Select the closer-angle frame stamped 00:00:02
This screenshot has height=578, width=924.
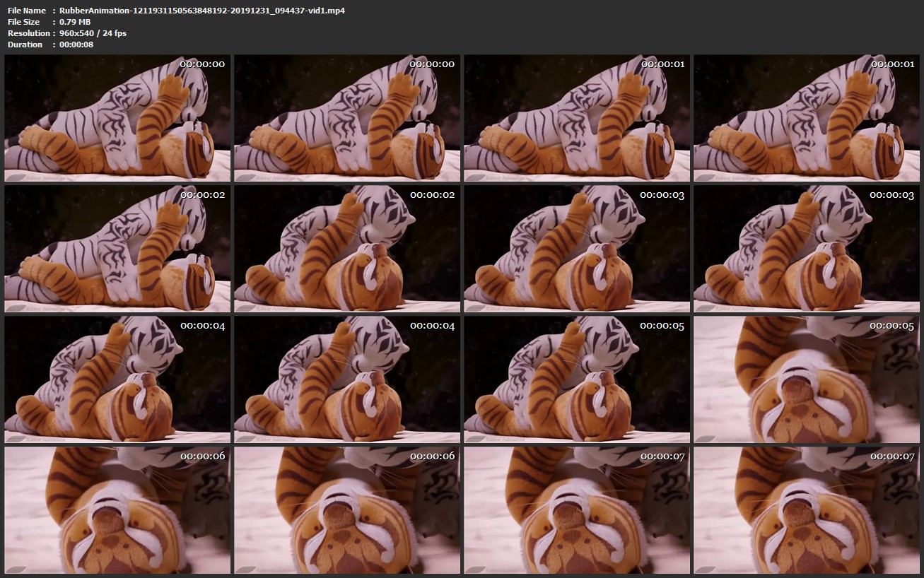point(347,249)
